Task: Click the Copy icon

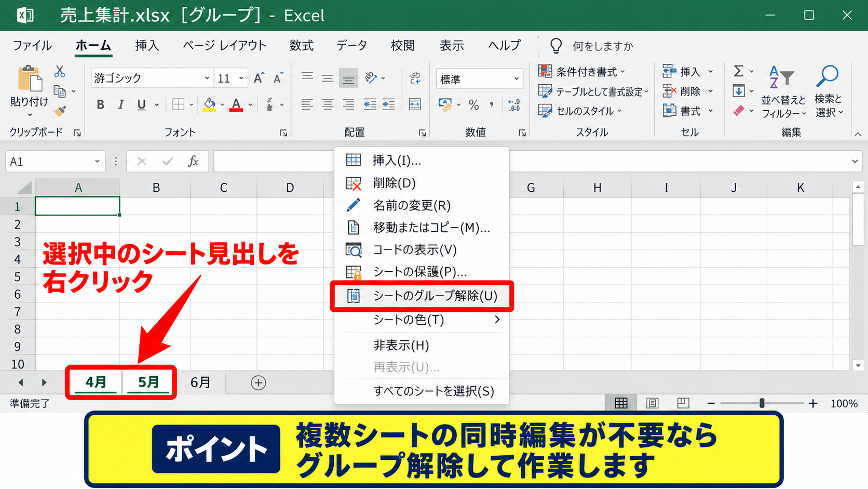Action: [x=60, y=91]
